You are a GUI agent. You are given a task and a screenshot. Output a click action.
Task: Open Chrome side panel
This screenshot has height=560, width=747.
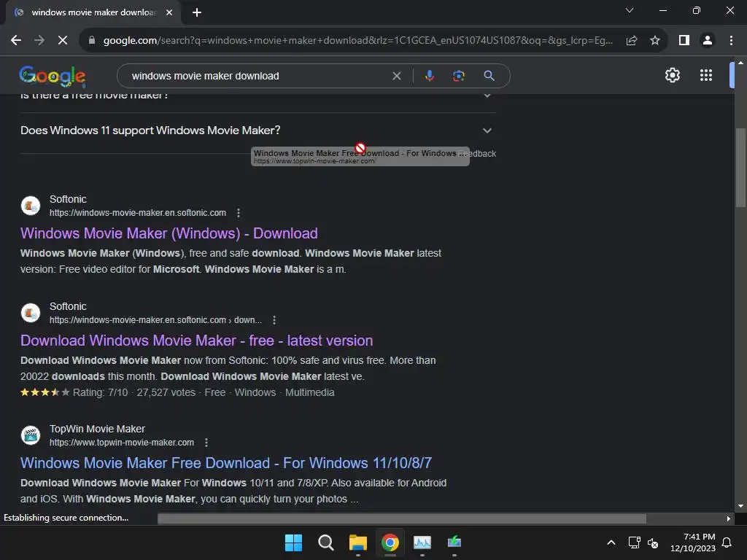tap(684, 41)
